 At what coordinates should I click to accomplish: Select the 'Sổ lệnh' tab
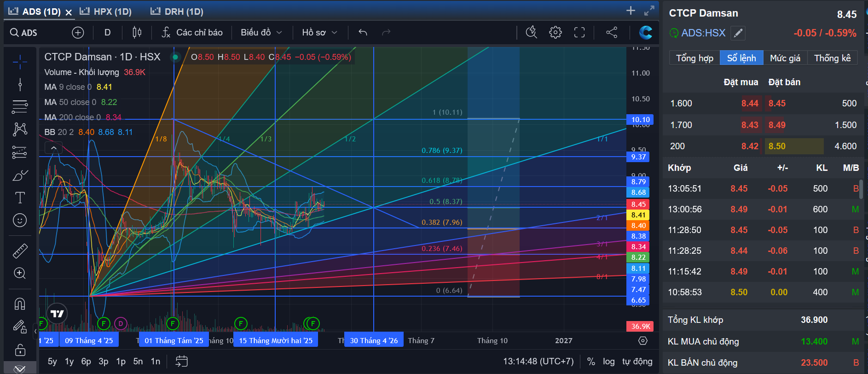click(x=741, y=58)
